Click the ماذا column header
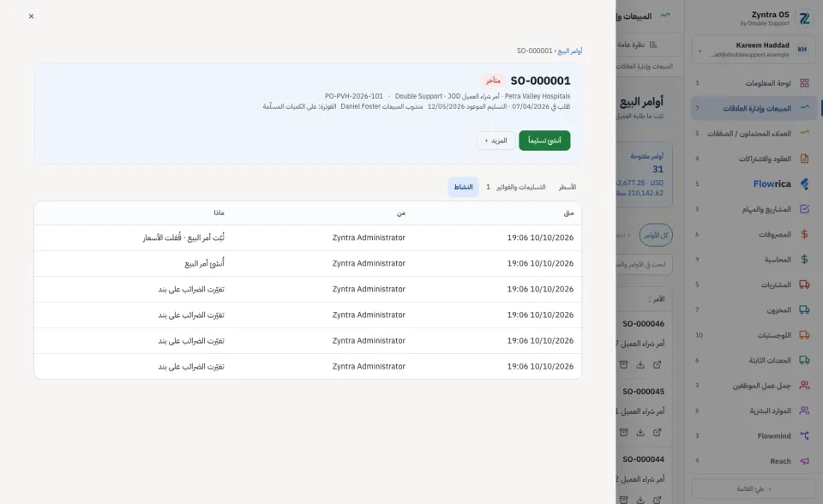This screenshot has height=504, width=823. pyautogui.click(x=219, y=213)
